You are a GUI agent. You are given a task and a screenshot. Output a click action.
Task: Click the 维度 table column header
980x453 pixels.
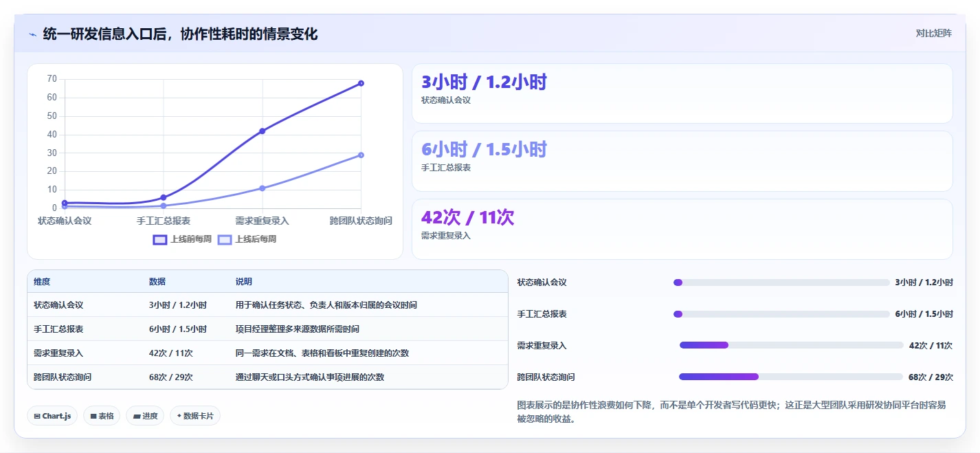pos(42,282)
